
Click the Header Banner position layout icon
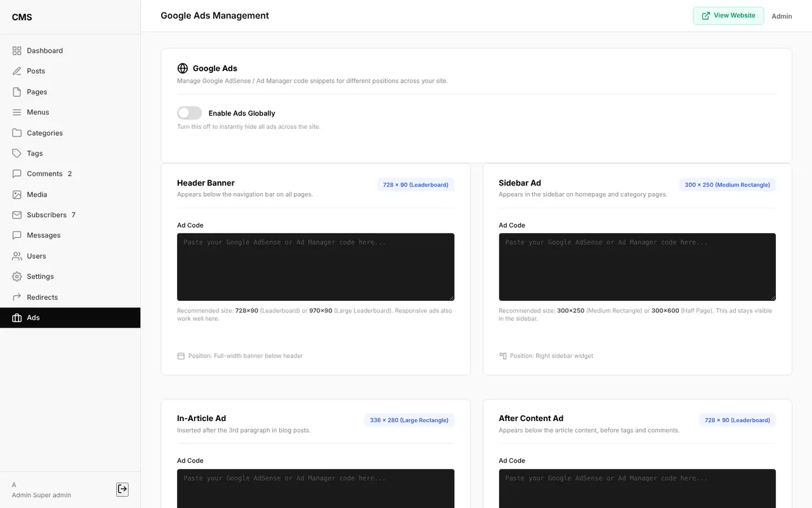pyautogui.click(x=181, y=356)
